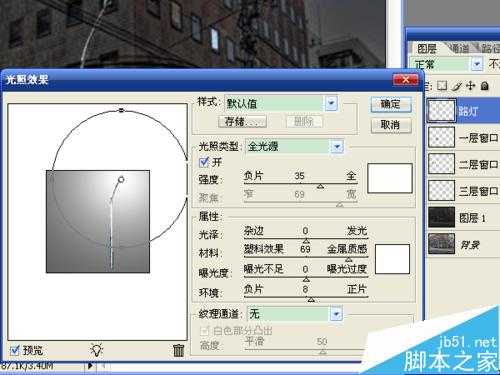Click the 取消 cancel button
This screenshot has height=375, width=500.
tap(391, 125)
